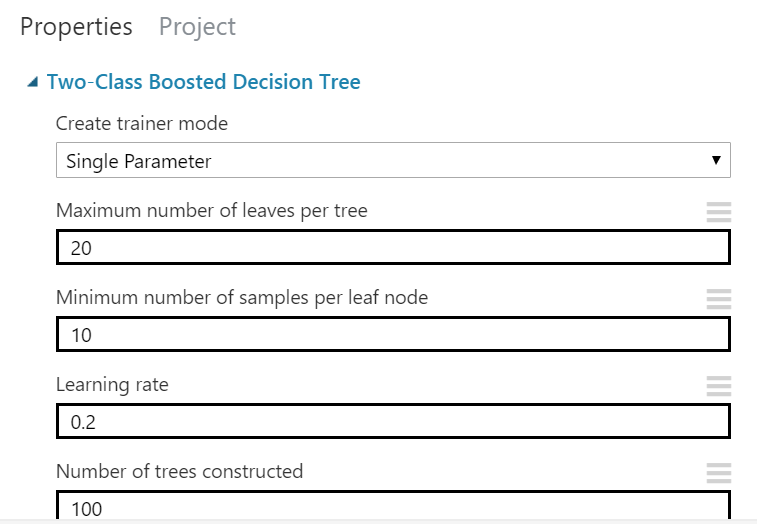The height and width of the screenshot is (524, 757).
Task: Click the Number of trees constructed label
Action: [179, 471]
